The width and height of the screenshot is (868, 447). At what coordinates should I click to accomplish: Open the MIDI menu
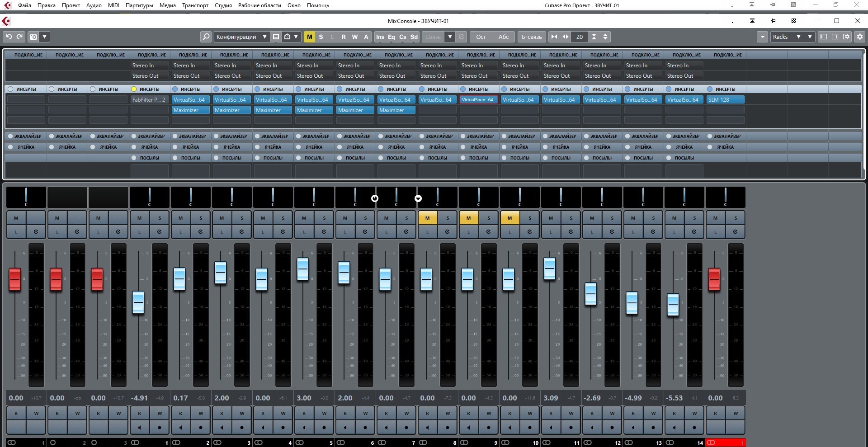[114, 5]
